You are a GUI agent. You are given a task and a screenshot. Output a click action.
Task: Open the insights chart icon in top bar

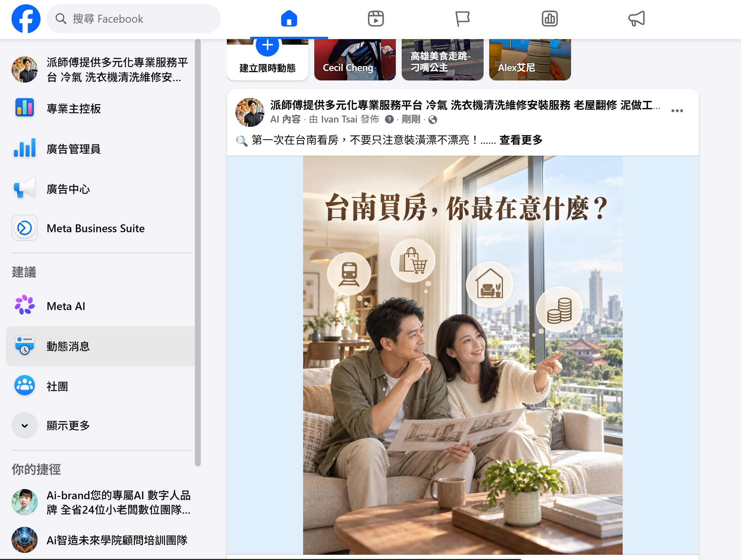(549, 19)
